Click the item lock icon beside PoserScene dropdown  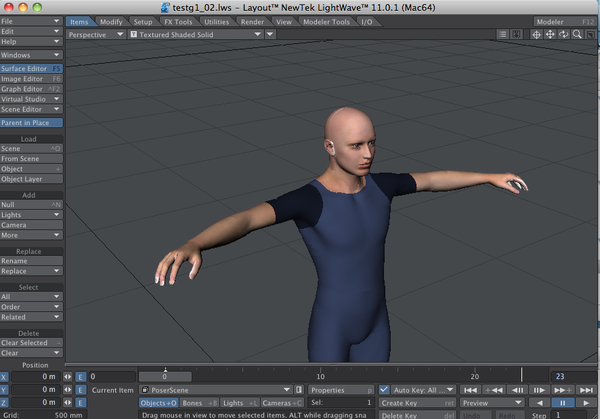(299, 390)
